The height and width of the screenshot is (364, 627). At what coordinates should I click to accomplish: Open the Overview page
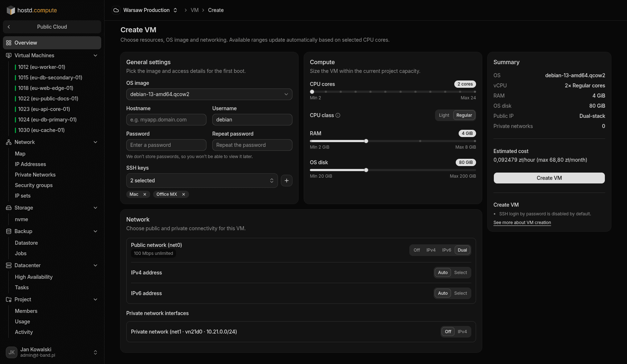[52, 43]
